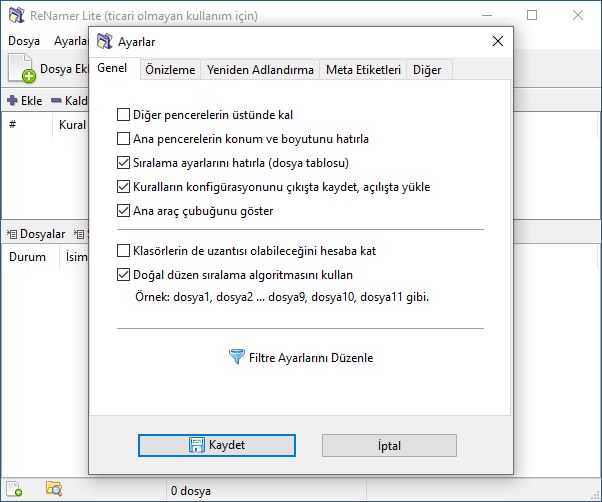Click the funnel filter icon
The width and height of the screenshot is (602, 502).
(236, 357)
